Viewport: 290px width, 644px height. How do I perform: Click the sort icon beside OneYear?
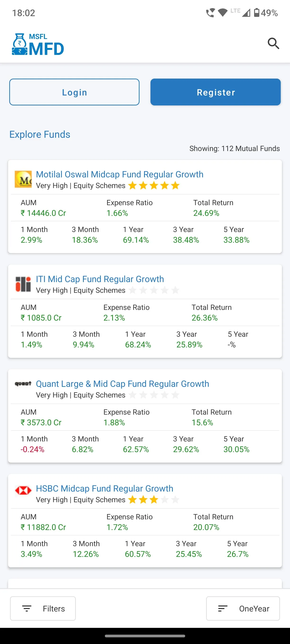point(223,608)
